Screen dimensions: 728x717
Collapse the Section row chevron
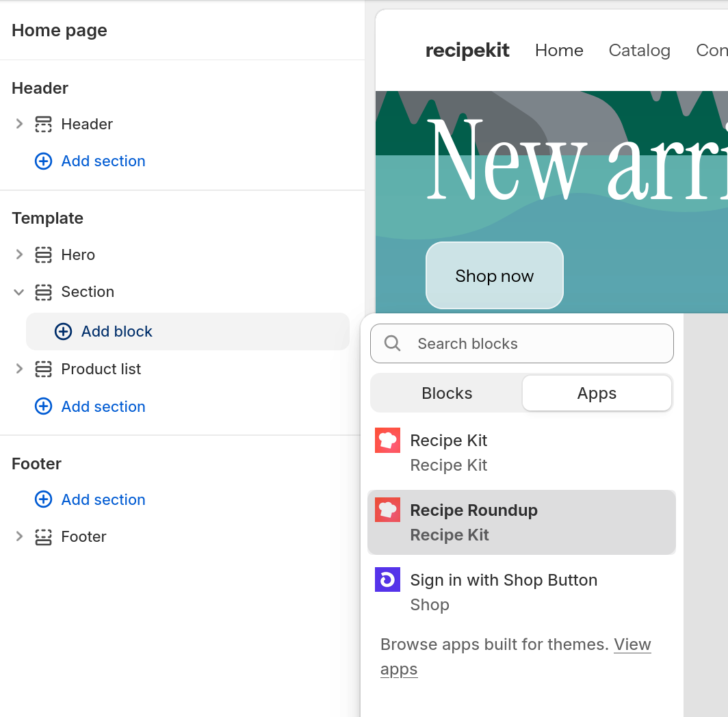19,292
